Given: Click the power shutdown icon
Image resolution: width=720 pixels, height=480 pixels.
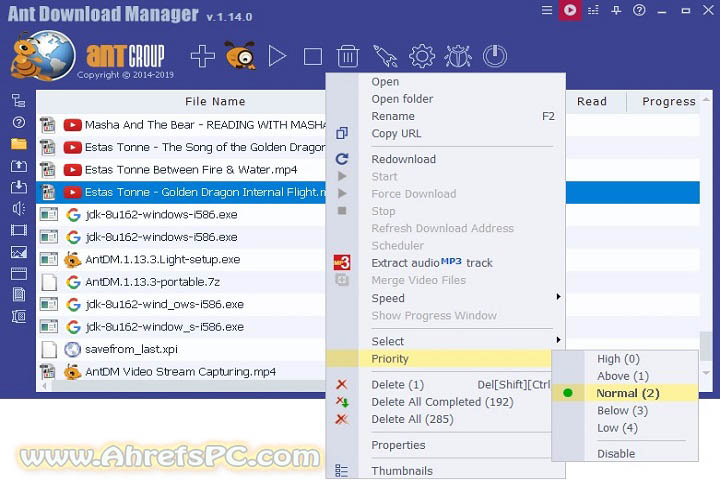Looking at the screenshot, I should tap(495, 56).
